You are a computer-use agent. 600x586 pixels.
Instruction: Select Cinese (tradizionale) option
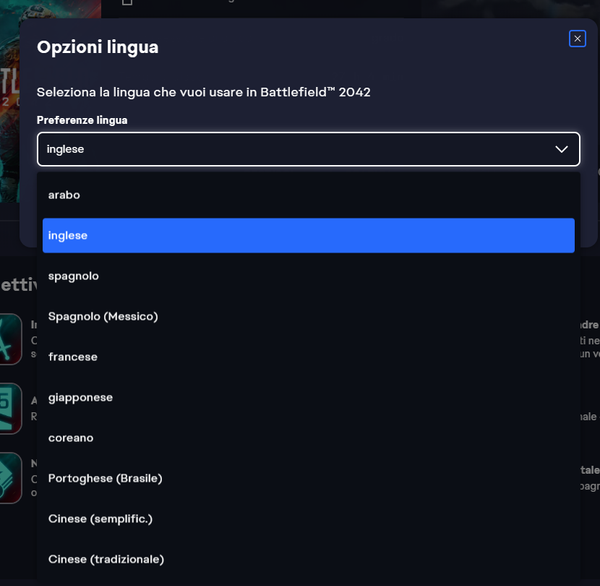point(106,560)
